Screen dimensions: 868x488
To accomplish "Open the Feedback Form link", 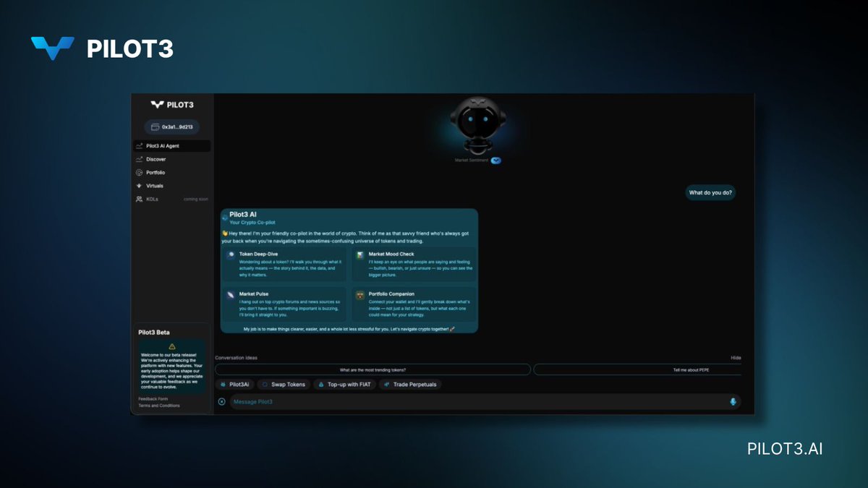I will tap(153, 398).
